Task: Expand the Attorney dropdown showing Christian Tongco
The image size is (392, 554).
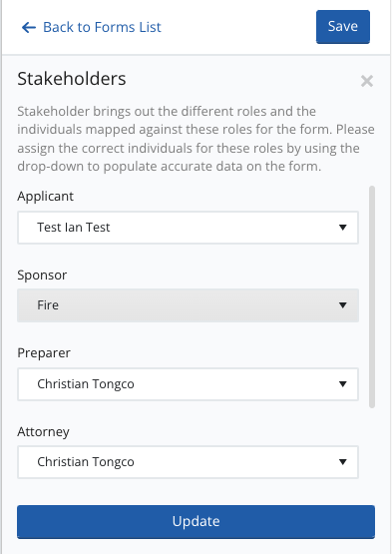Action: [188, 462]
